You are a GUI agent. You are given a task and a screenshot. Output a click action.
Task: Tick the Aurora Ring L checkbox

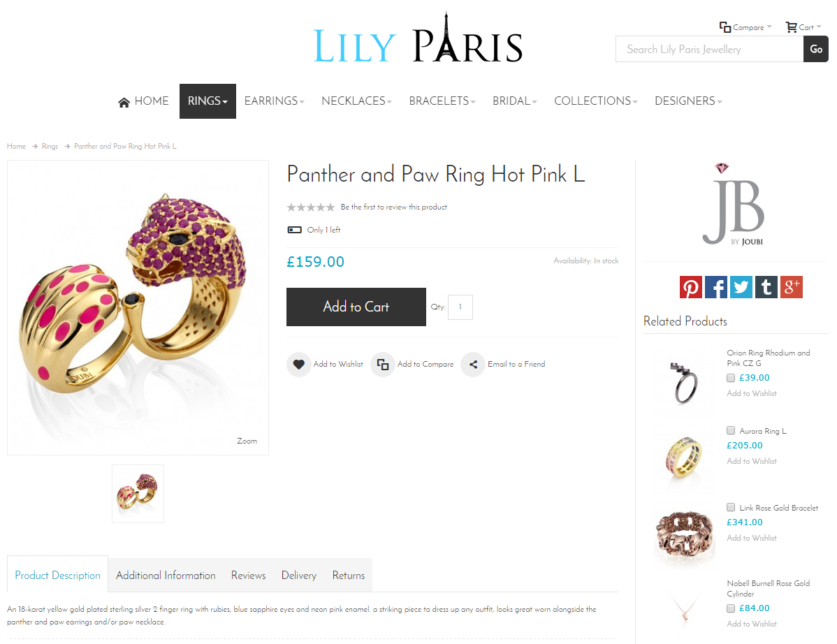click(x=731, y=430)
